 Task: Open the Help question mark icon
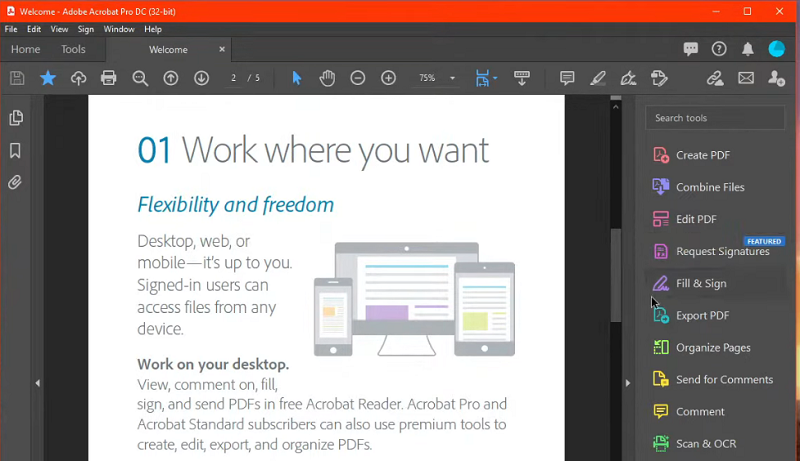(719, 49)
